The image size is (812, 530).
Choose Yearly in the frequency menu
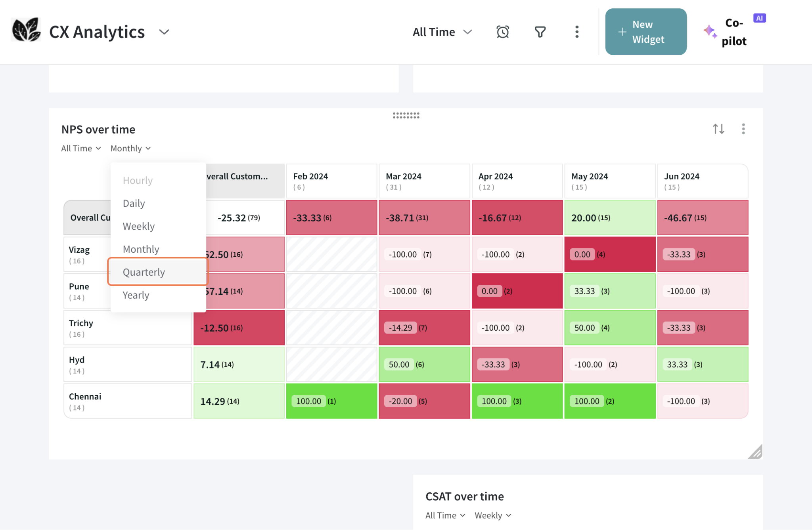click(136, 295)
